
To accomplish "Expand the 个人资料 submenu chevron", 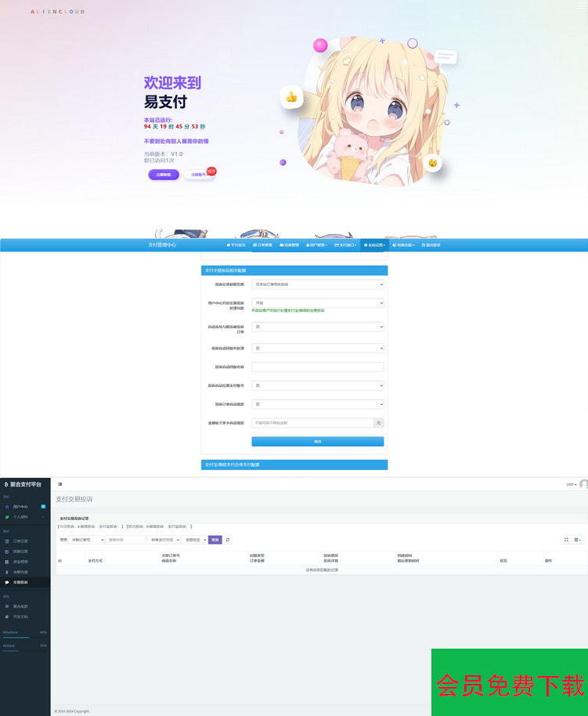I will (43, 517).
